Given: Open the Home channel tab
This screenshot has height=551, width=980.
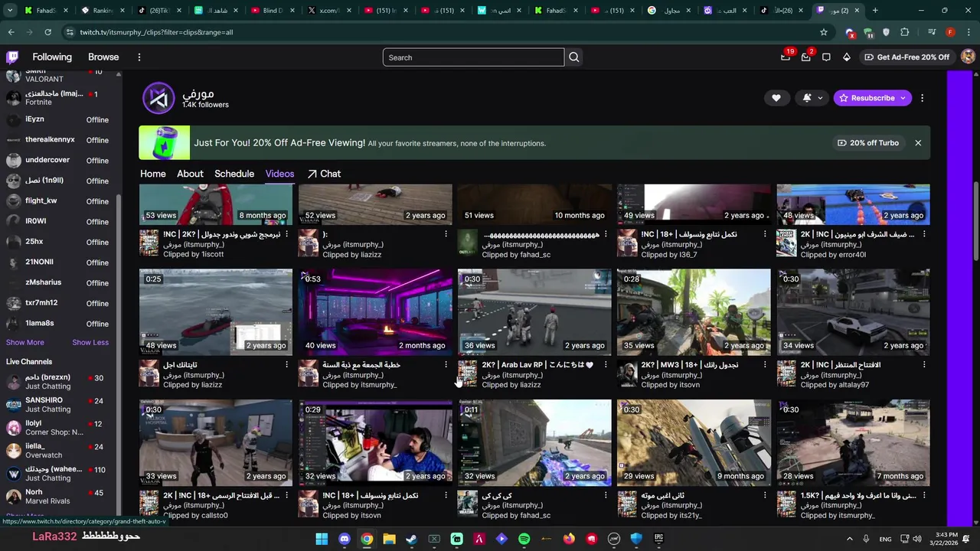Looking at the screenshot, I should [153, 174].
